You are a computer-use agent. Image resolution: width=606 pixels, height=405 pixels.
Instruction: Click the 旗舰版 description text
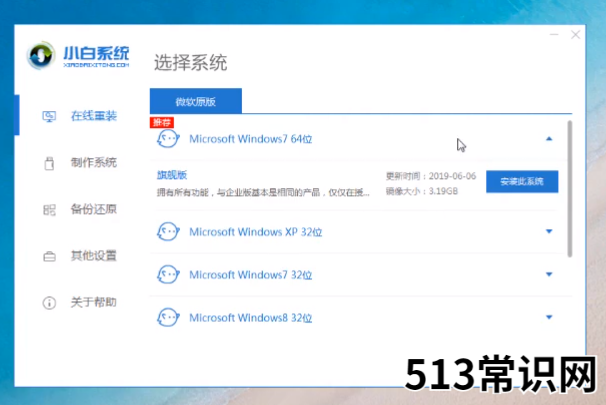(263, 192)
